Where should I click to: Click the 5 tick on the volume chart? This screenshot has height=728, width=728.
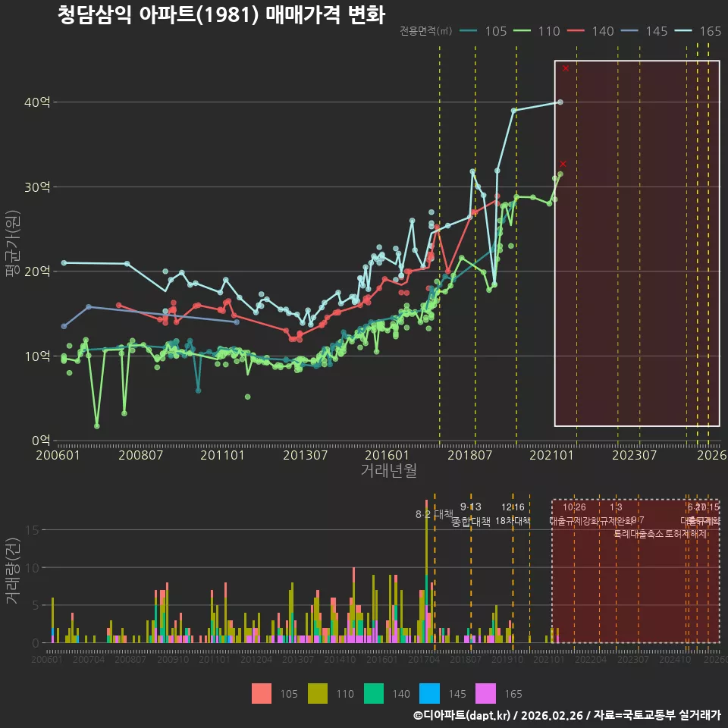pos(36,605)
